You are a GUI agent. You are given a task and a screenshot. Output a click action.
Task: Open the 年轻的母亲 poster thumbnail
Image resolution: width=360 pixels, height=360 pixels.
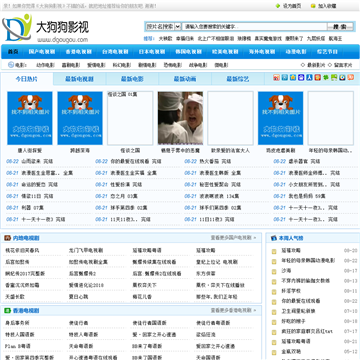click(x=331, y=118)
